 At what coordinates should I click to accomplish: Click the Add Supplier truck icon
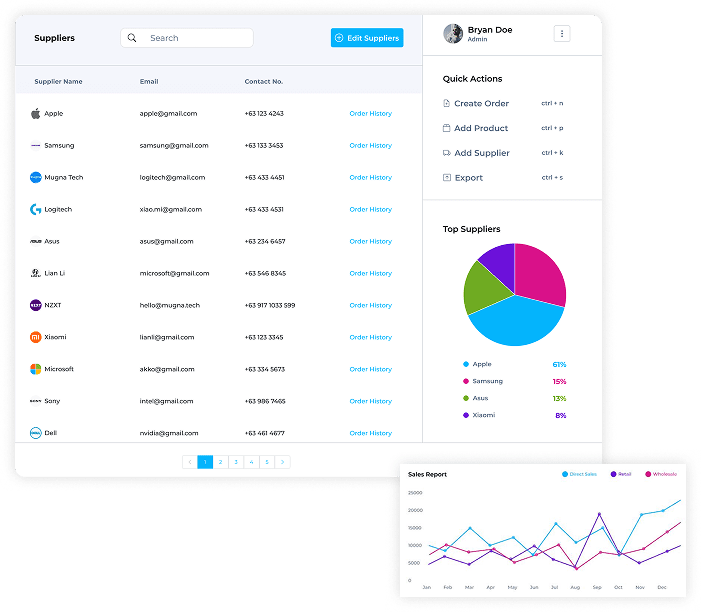coord(446,153)
